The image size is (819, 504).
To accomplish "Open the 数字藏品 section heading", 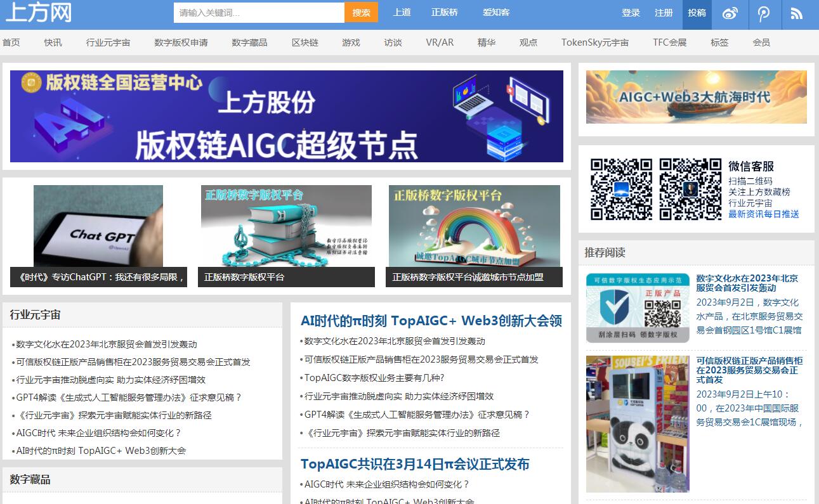I will point(30,480).
